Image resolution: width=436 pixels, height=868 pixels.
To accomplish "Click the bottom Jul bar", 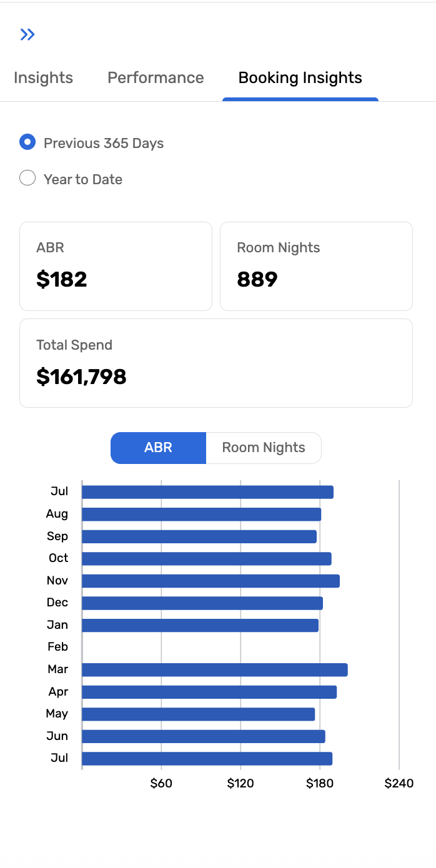I will pos(207,759).
